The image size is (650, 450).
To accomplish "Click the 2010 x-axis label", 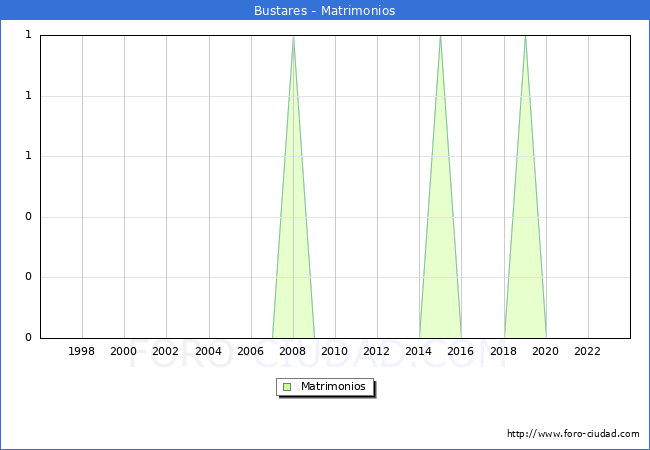I will [335, 351].
